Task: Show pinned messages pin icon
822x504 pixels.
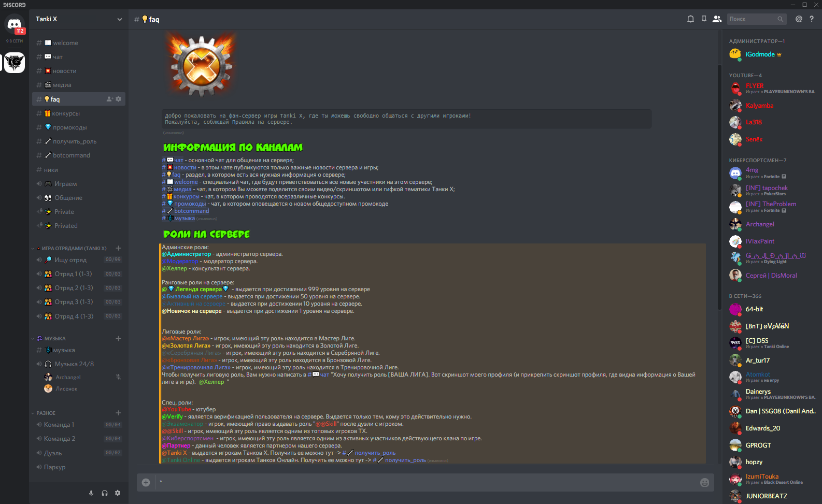Action: (x=704, y=19)
